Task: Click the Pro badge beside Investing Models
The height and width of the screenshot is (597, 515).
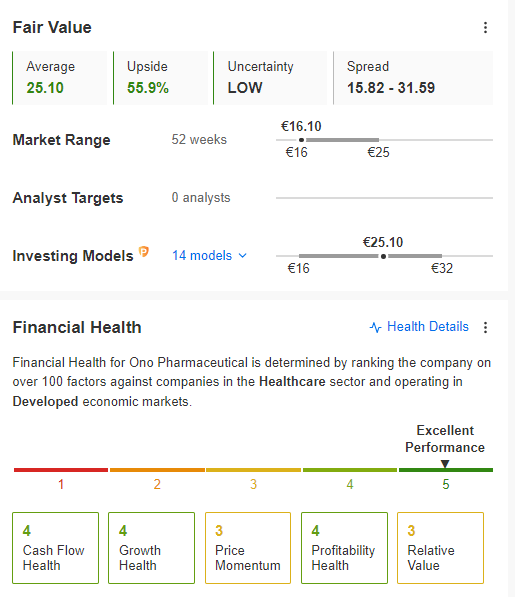Action: click(143, 252)
